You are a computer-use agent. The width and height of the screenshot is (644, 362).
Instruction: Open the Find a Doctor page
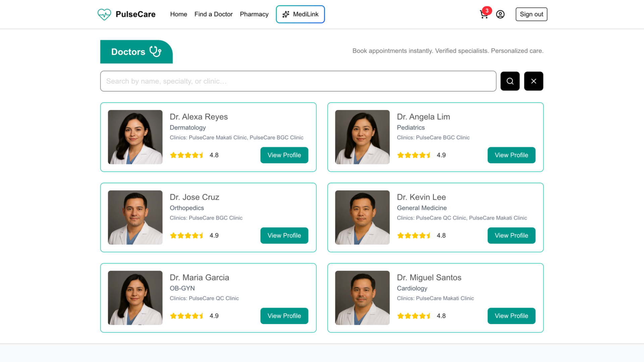tap(213, 14)
